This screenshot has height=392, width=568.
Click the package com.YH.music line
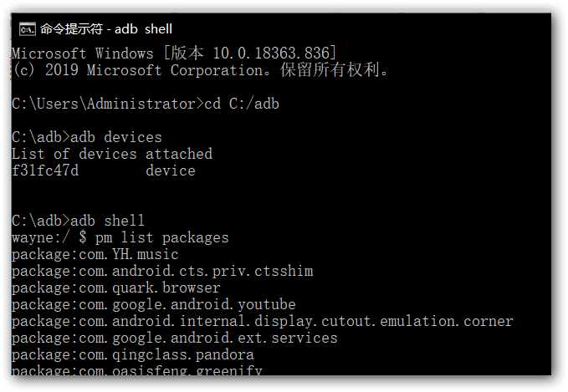point(95,254)
